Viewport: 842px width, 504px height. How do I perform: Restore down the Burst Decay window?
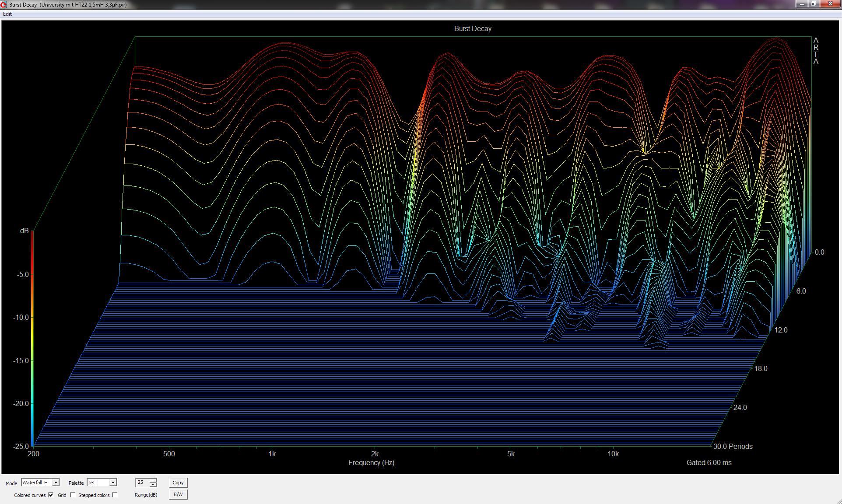(x=813, y=4)
